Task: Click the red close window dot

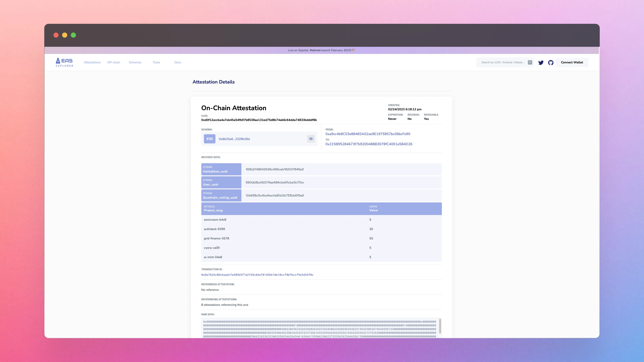Action: (x=56, y=35)
